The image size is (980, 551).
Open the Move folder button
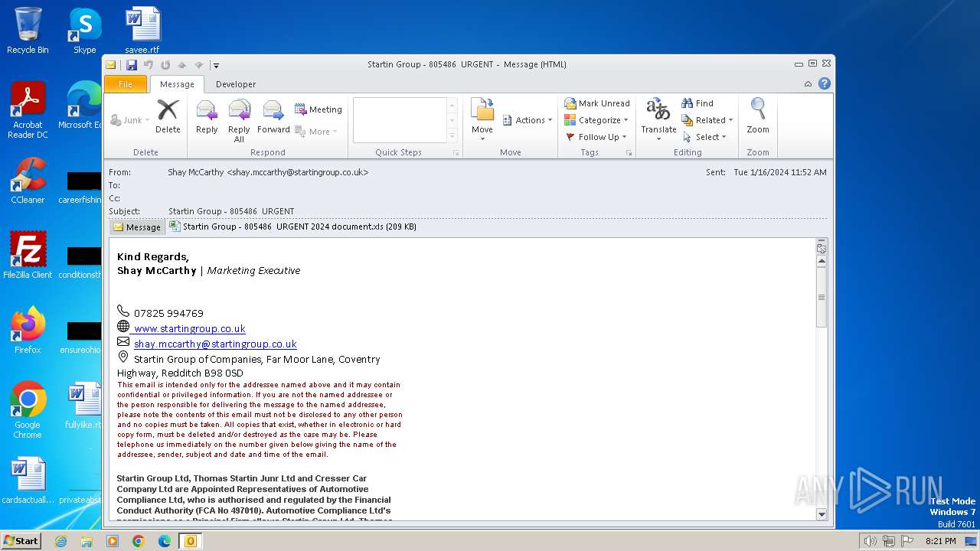click(x=482, y=120)
